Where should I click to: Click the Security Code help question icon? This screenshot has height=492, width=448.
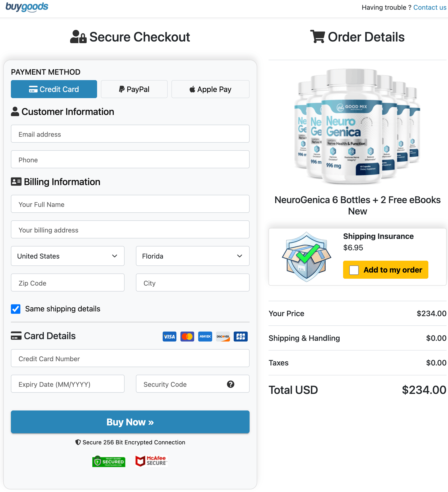(x=230, y=384)
